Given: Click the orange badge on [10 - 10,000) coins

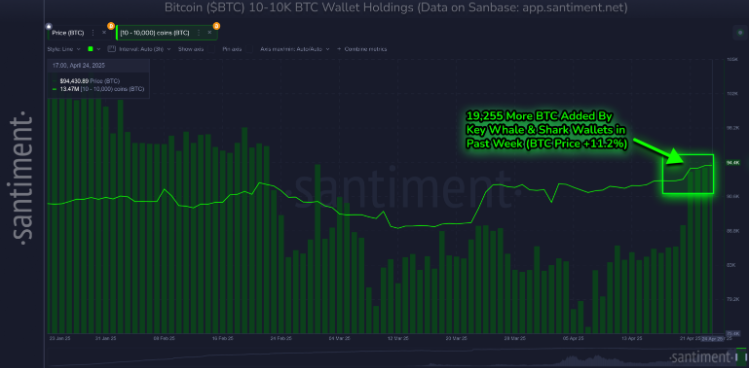Looking at the screenshot, I should pyautogui.click(x=216, y=25).
